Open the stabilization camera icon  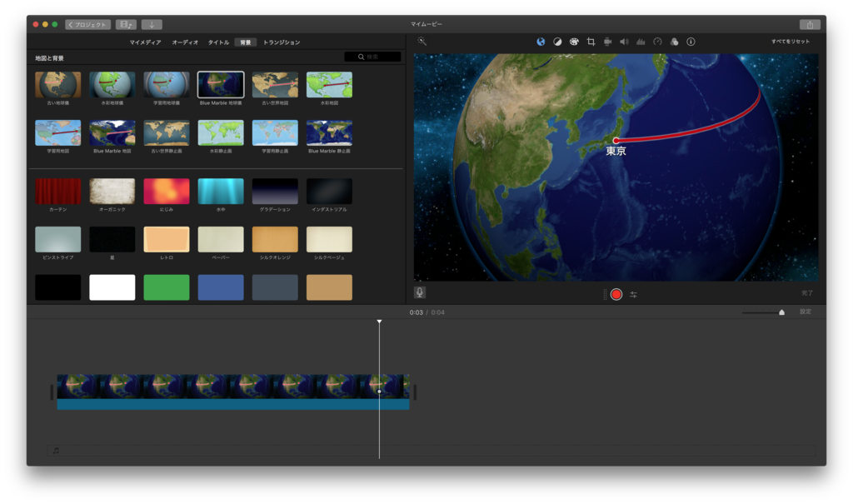pos(607,42)
